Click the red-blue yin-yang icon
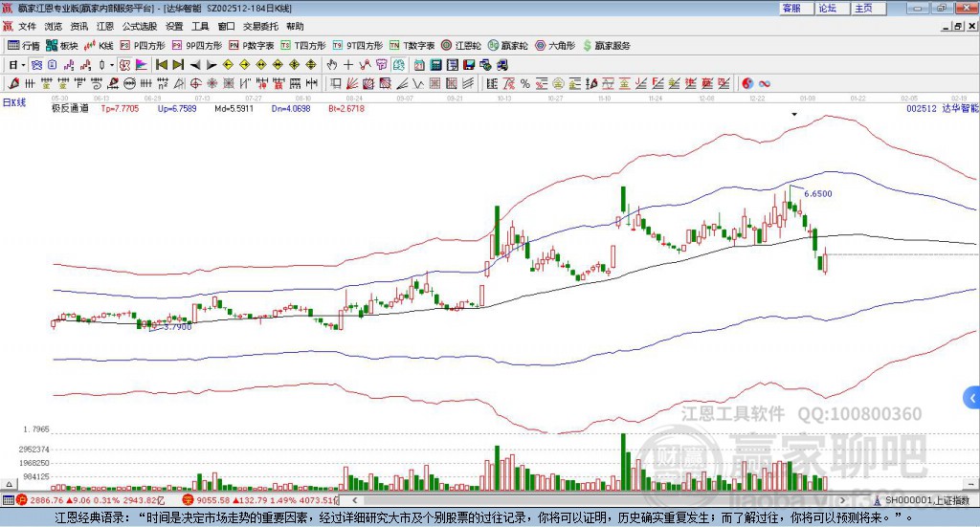 [x=747, y=83]
